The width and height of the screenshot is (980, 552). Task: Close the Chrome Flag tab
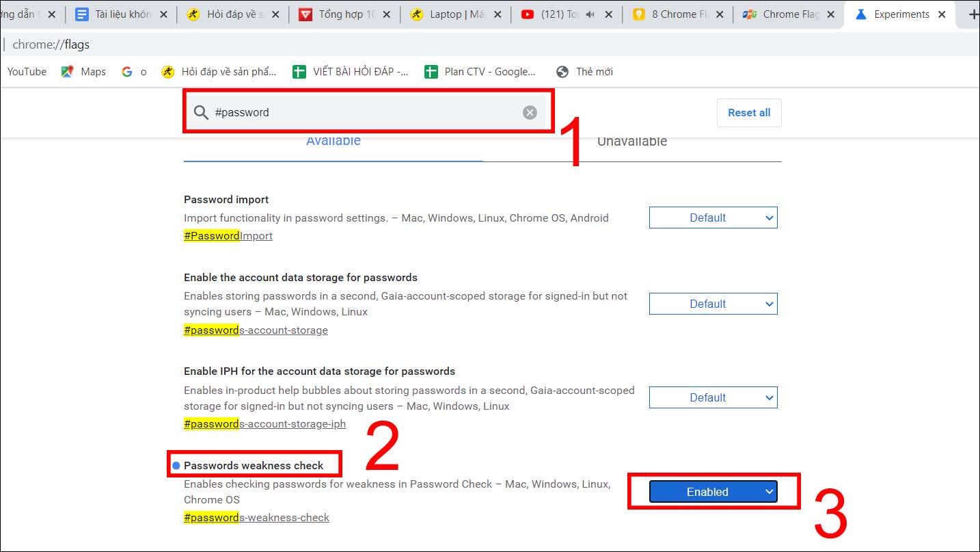pos(831,14)
